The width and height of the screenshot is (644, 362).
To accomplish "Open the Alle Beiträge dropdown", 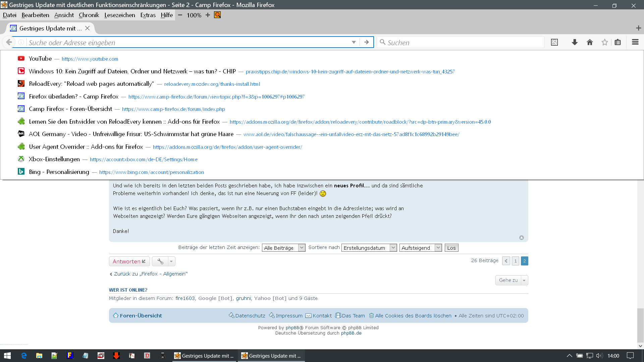I will click(283, 248).
